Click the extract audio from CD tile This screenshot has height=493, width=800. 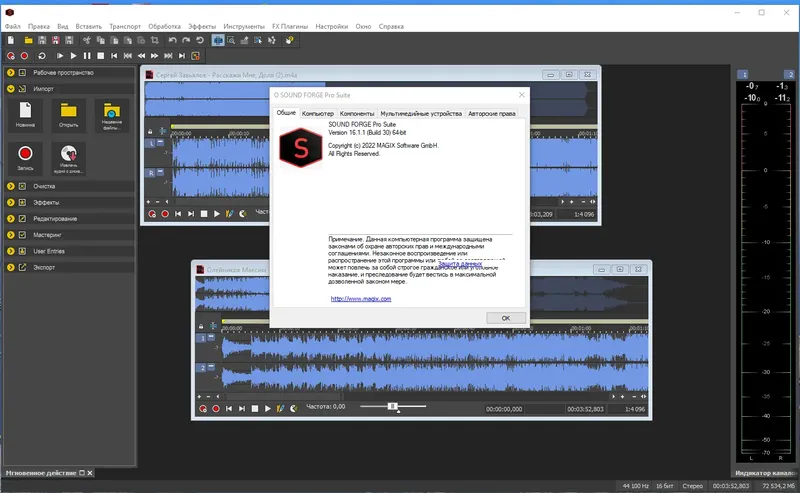pyautogui.click(x=68, y=159)
